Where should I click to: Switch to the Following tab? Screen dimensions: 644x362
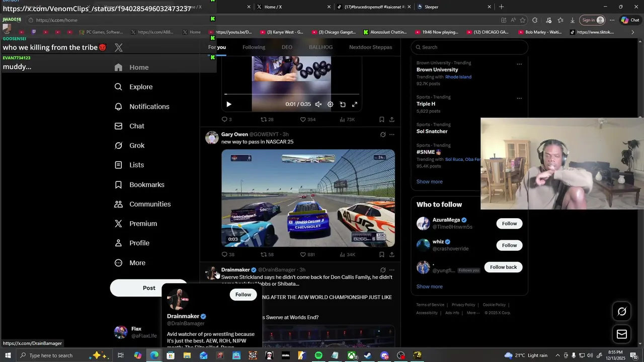254,47
